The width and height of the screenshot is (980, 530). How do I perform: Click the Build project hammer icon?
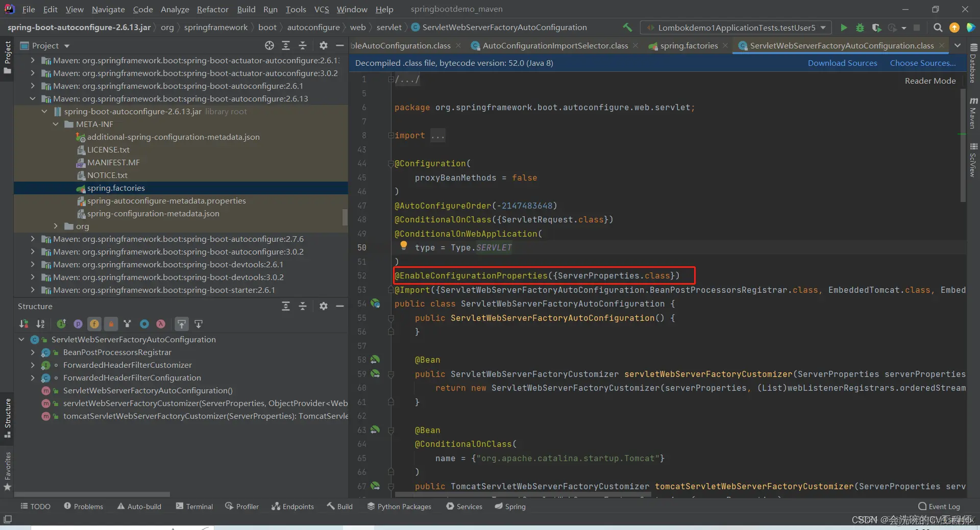click(627, 28)
